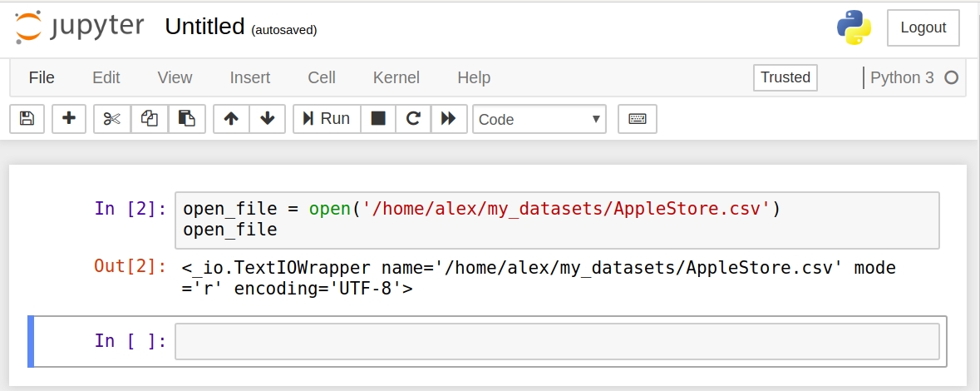Copy selected cells using the copy icon
The image size is (980, 391).
coord(150,119)
